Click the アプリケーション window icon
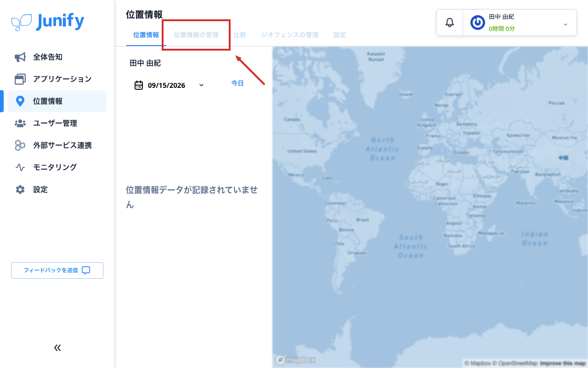 tap(20, 79)
